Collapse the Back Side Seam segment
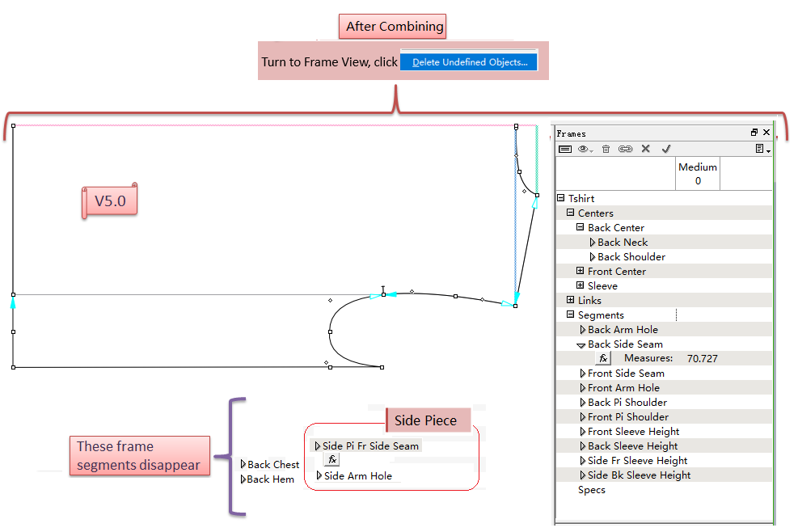 pos(582,344)
